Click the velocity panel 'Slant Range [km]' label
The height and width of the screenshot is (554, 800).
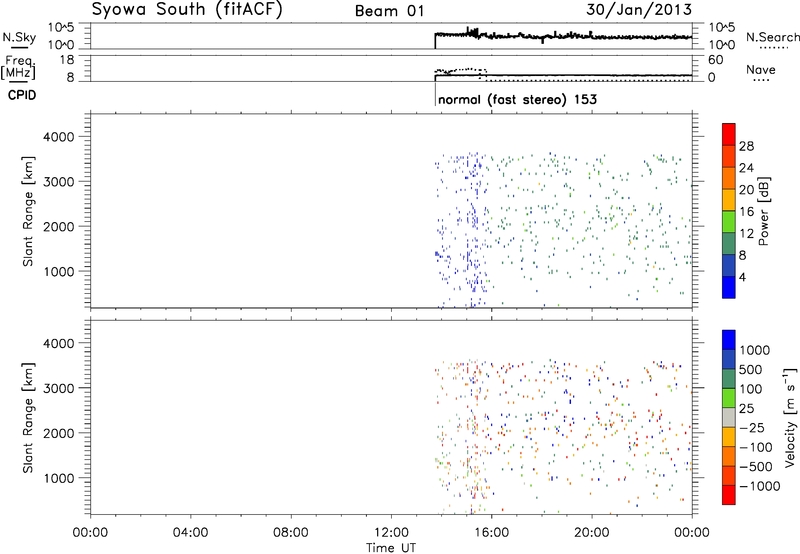coord(28,418)
